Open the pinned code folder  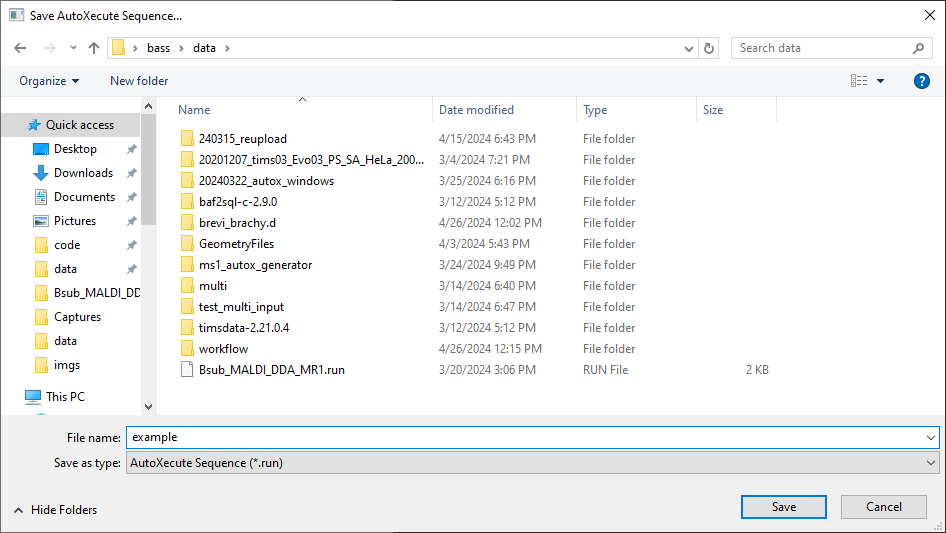click(x=67, y=245)
